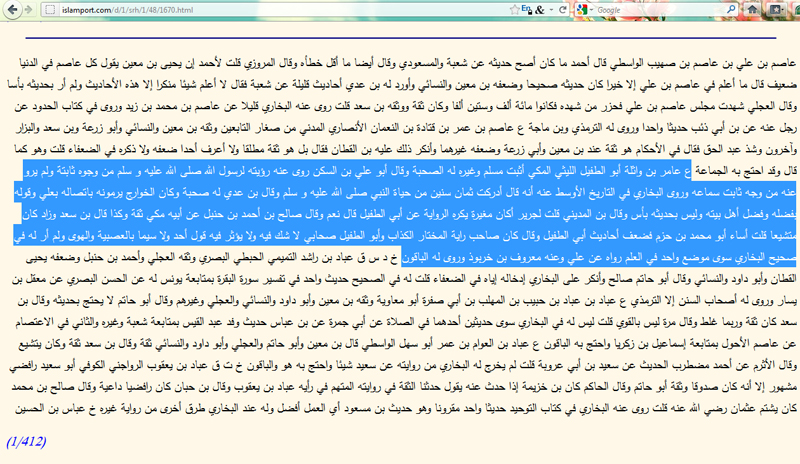800x464 pixels.
Task: Click the En language lock icon
Action: 527,10
